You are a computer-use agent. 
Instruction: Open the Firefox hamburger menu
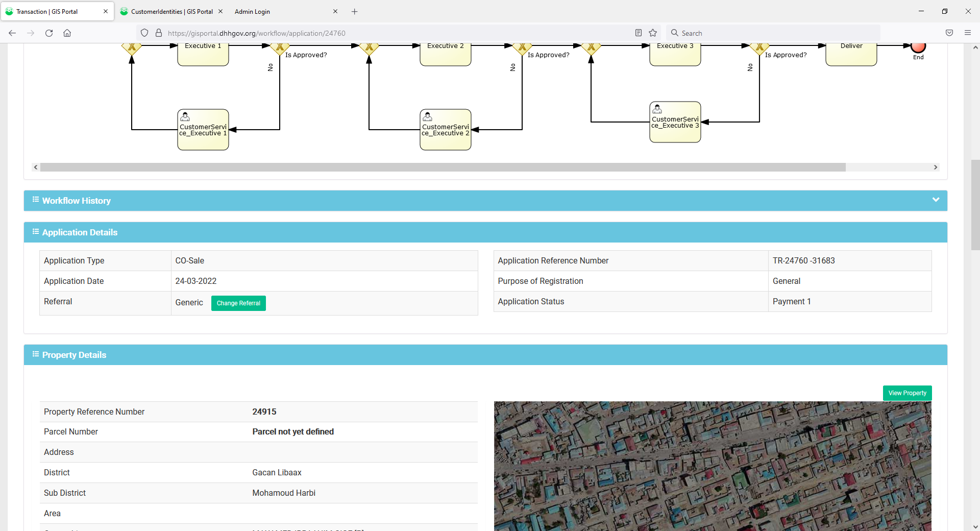(x=968, y=33)
